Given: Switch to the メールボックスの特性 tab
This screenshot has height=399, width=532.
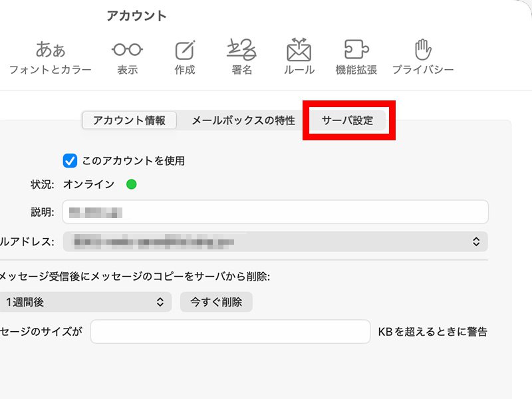Looking at the screenshot, I should (243, 120).
